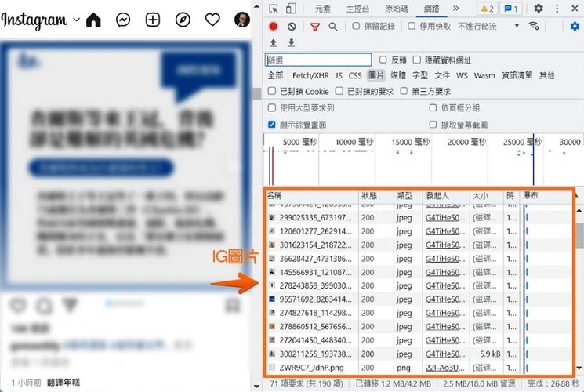This screenshot has width=584, height=392.
Task: Toggle the network filter funnel icon
Action: [x=315, y=27]
